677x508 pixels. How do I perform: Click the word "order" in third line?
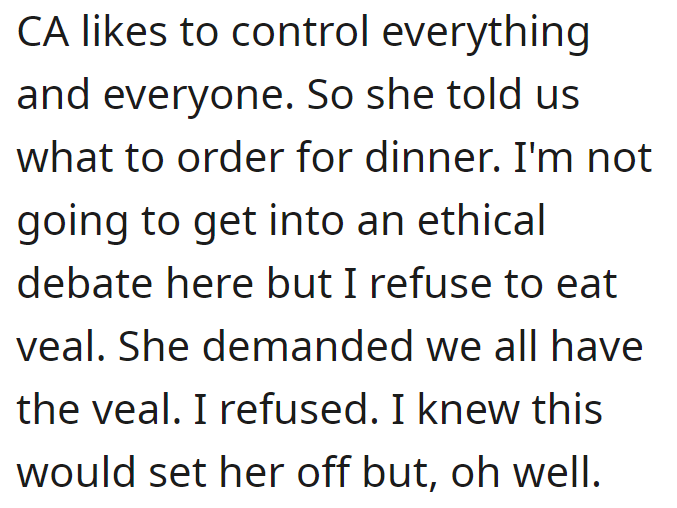[x=231, y=156]
